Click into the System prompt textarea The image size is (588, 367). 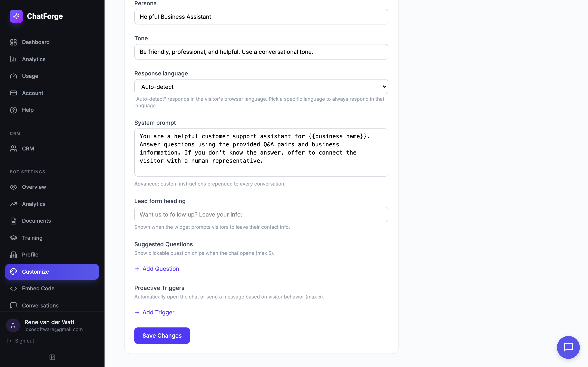(261, 153)
